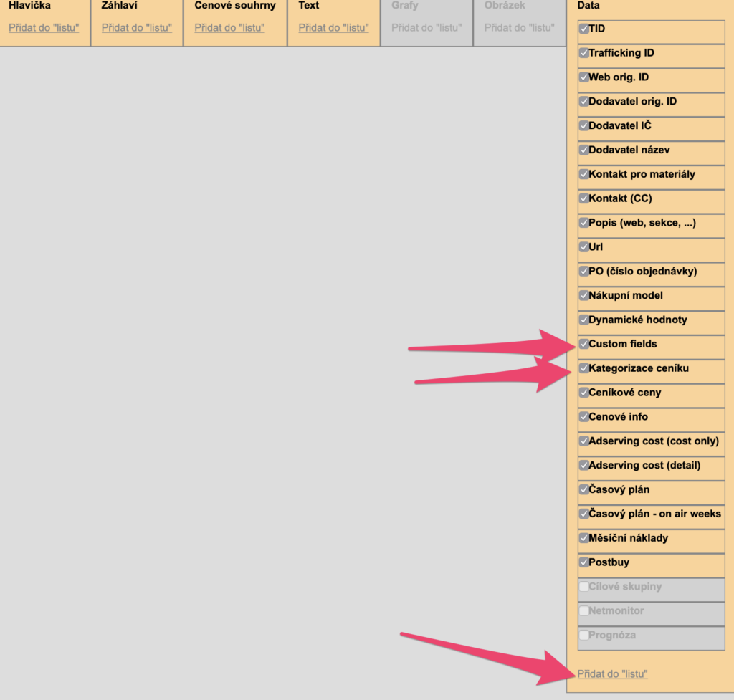734x700 pixels.
Task: Toggle Kontakt pro materiály checkbox
Action: pyautogui.click(x=583, y=174)
